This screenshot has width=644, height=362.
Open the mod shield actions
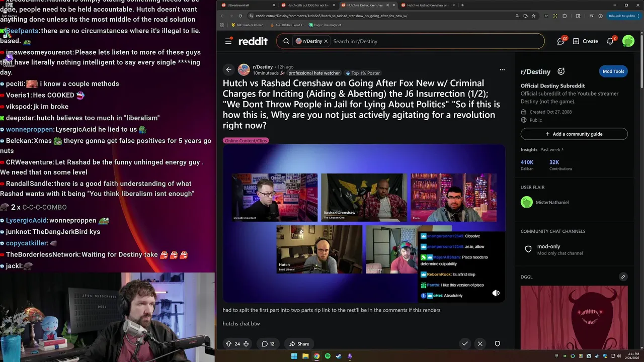pyautogui.click(x=497, y=344)
